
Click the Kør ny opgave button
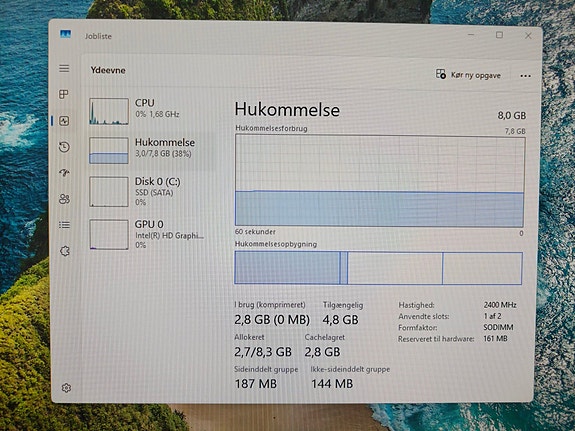468,75
